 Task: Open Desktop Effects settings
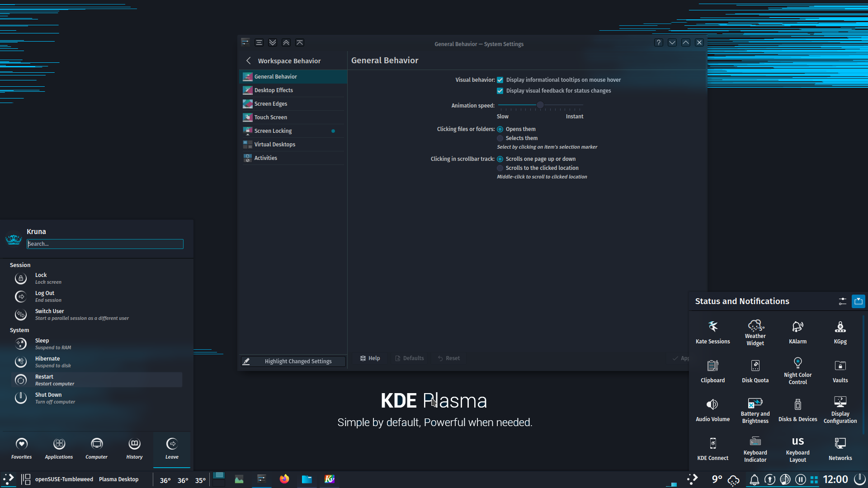(x=293, y=90)
